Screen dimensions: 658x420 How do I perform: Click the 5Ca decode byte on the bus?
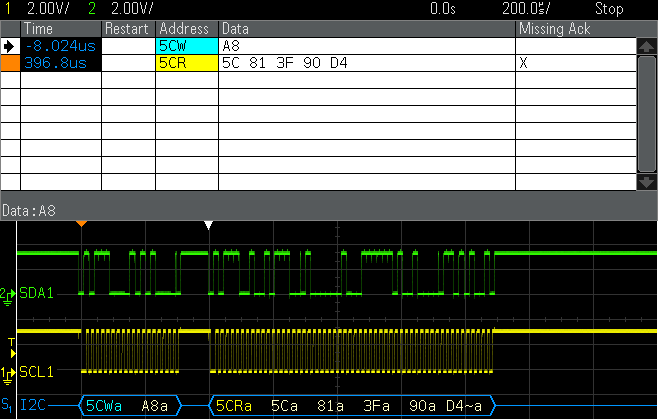pyautogui.click(x=284, y=406)
